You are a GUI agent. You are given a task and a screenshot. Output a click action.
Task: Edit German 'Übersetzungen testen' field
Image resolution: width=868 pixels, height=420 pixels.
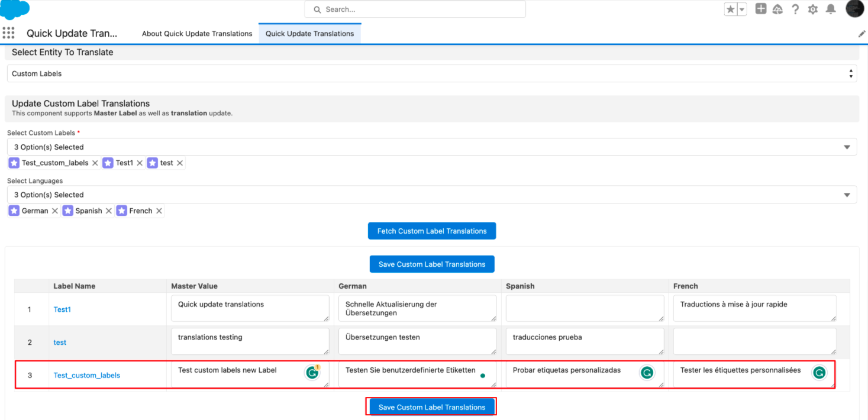(418, 342)
